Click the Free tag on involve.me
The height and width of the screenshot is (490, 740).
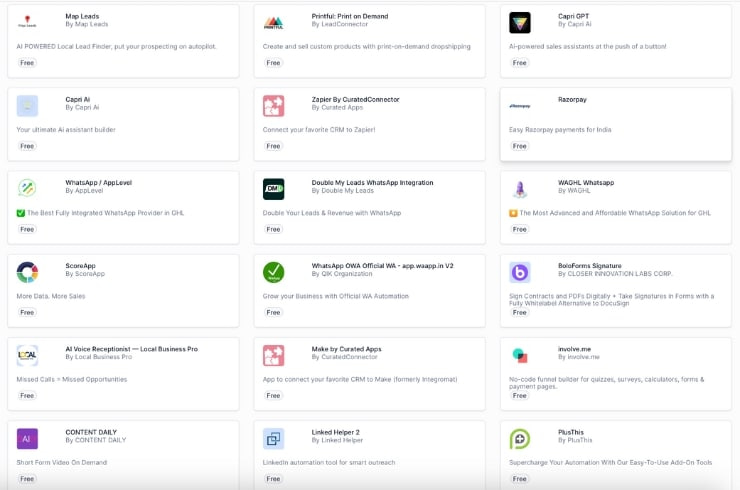[520, 395]
